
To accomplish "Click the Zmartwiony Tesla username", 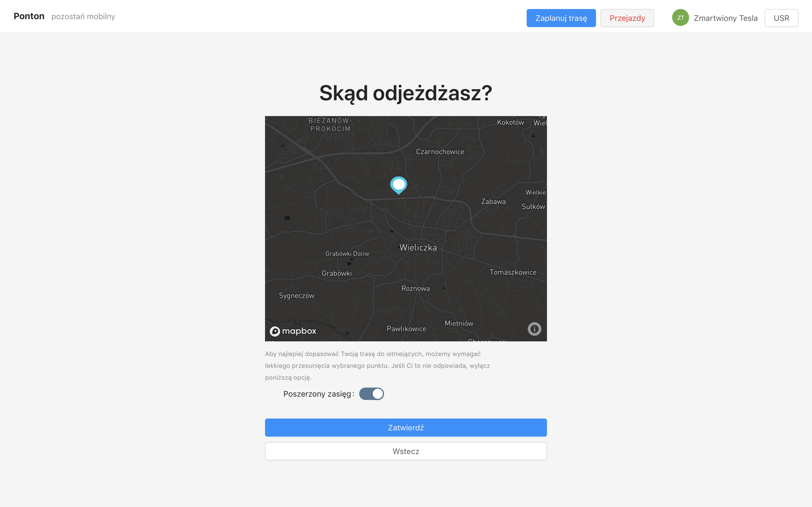I will (x=725, y=18).
